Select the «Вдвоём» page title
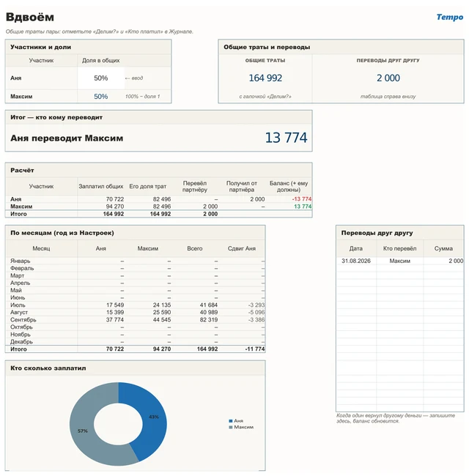Screen dimensions: 469x476 pos(30,17)
